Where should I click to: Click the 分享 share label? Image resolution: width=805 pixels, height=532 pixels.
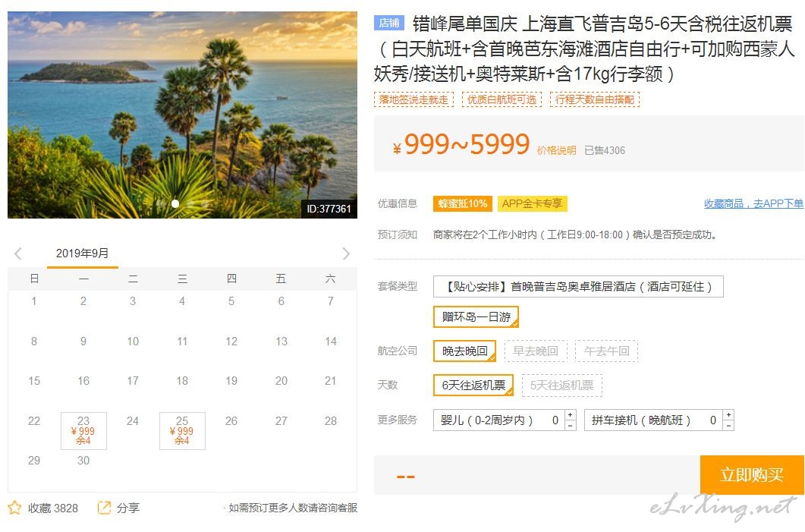pyautogui.click(x=127, y=508)
